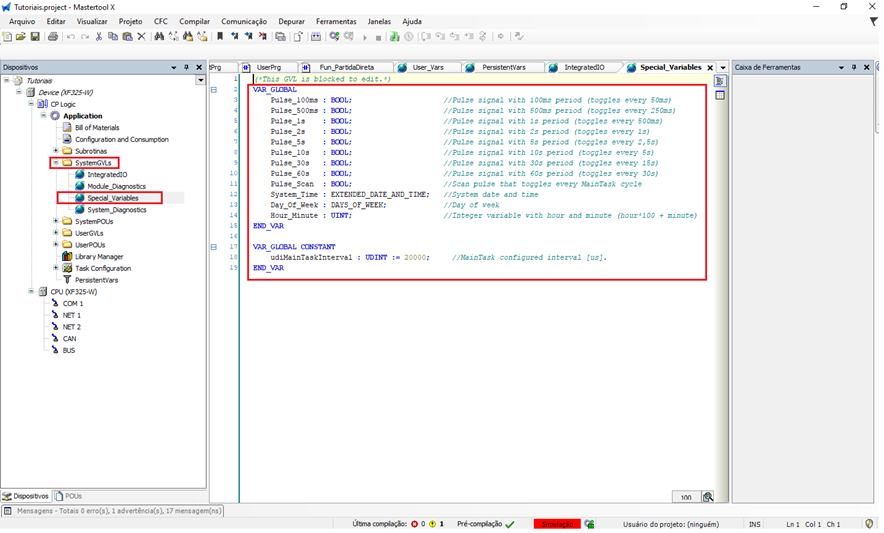The height and width of the screenshot is (533, 884).
Task: Click the zoom level 100 field
Action: coord(686,497)
